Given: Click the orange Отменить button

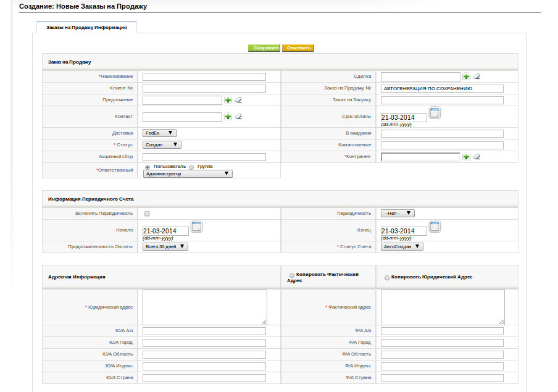Looking at the screenshot, I should click(298, 48).
